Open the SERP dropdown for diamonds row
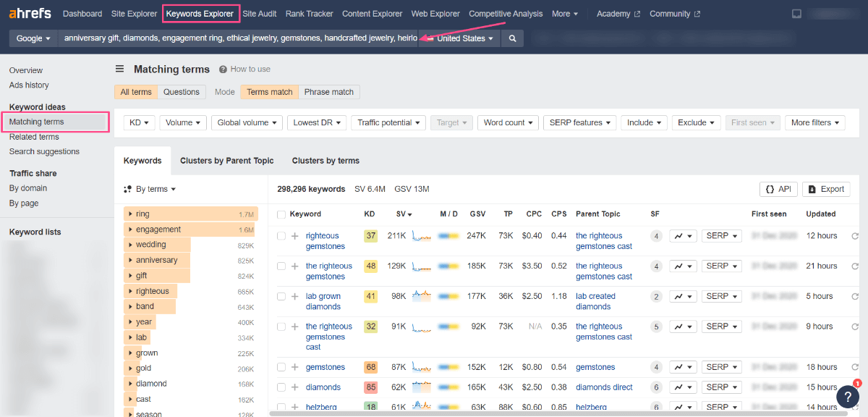The width and height of the screenshot is (868, 417). (722, 387)
